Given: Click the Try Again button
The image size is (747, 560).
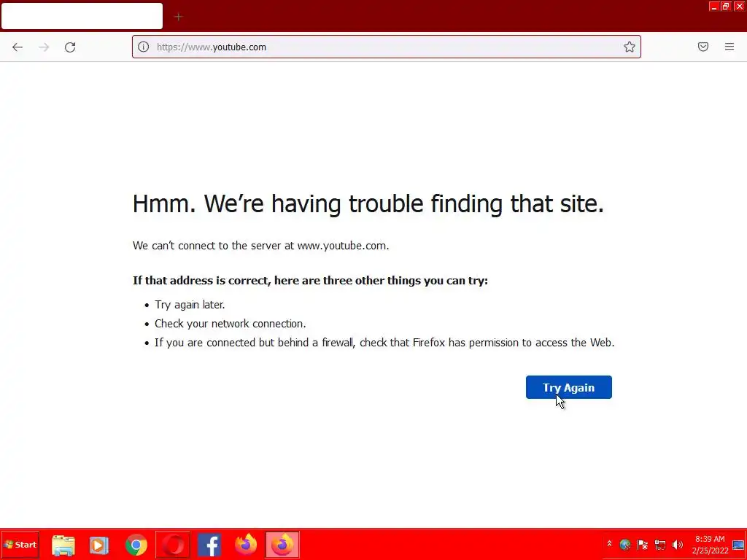Looking at the screenshot, I should (x=569, y=387).
